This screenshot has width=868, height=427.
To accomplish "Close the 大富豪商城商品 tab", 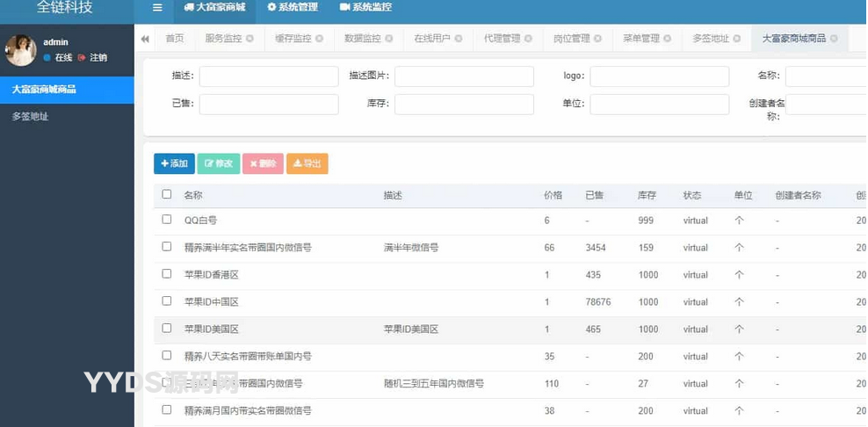I will [834, 39].
